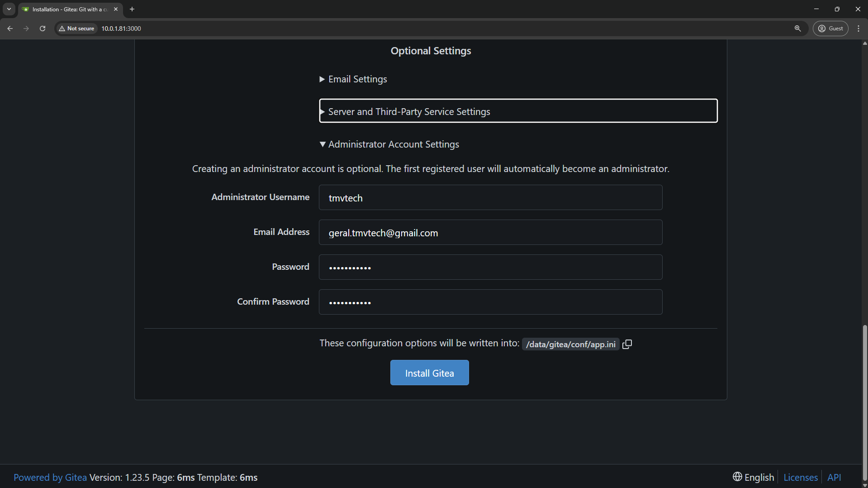
Task: Click the scrollbar up arrow
Action: 864,43
